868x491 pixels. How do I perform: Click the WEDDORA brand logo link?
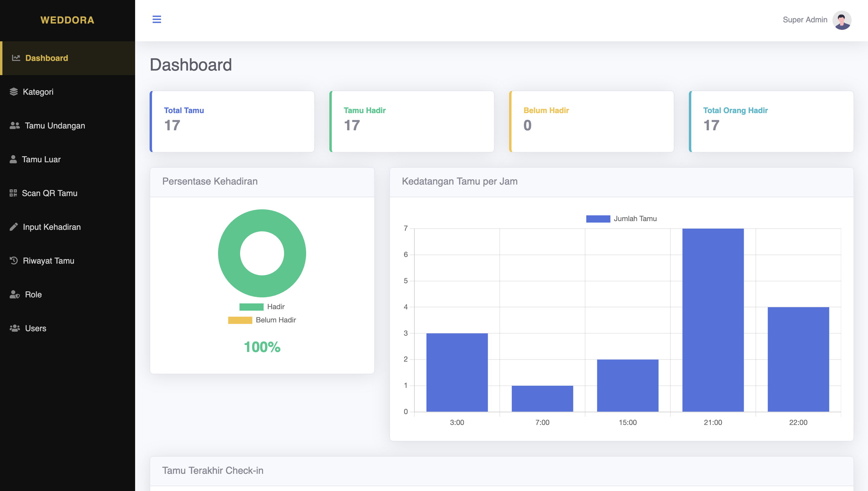[x=68, y=20]
